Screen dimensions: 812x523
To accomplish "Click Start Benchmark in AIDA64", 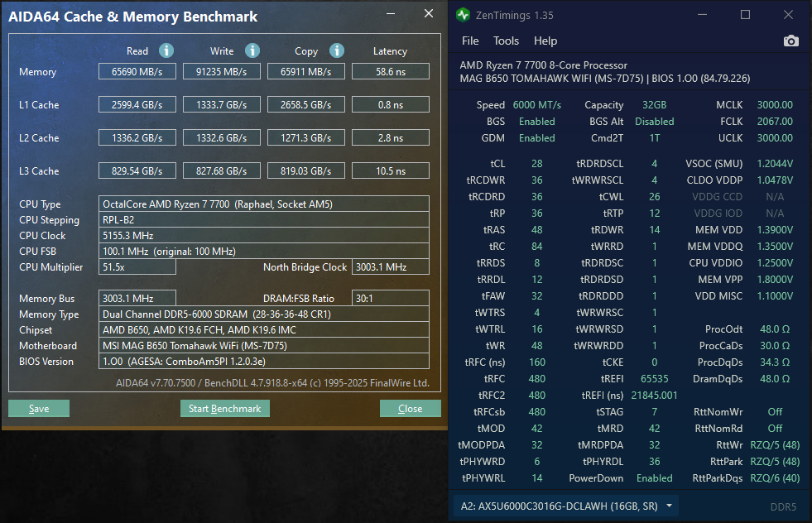I will (225, 409).
